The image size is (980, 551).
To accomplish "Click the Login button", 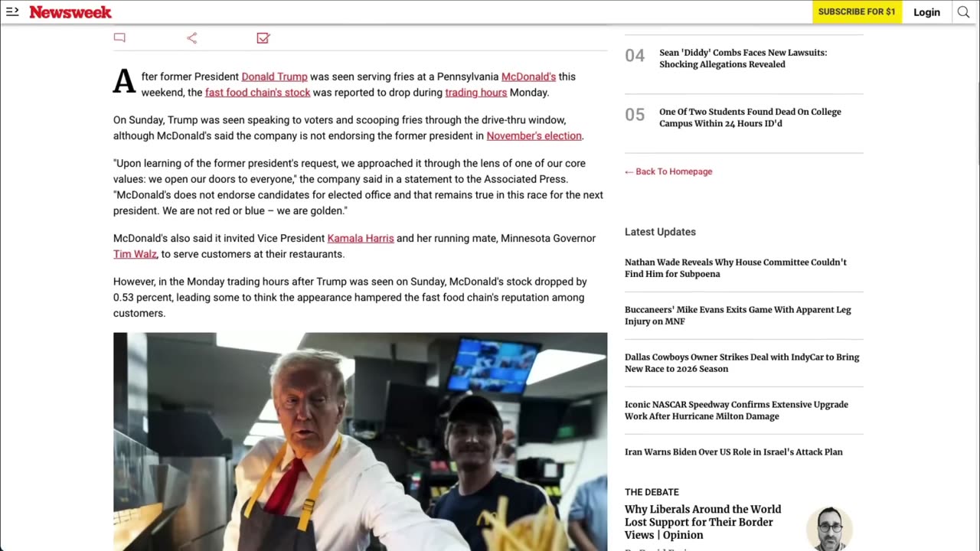I will click(926, 11).
